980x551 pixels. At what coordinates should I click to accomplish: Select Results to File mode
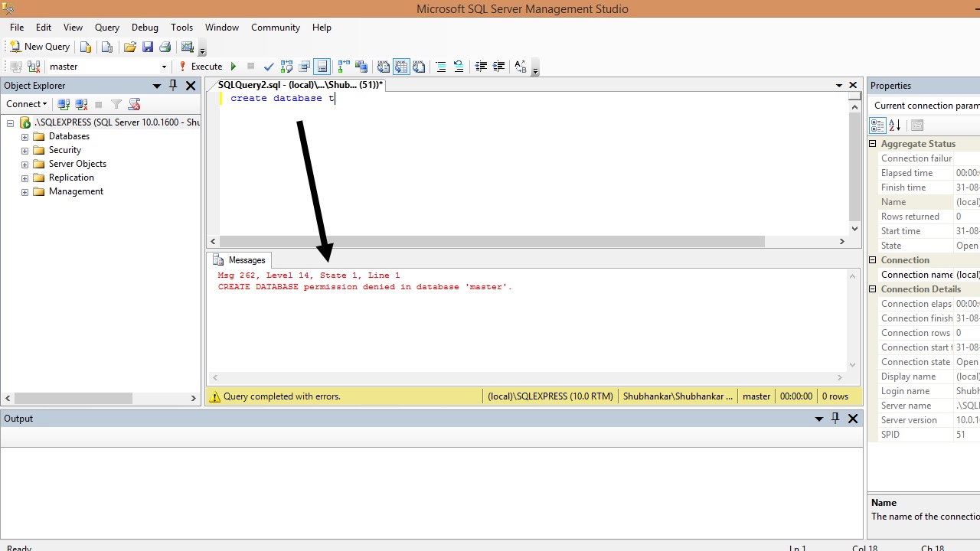coord(419,67)
